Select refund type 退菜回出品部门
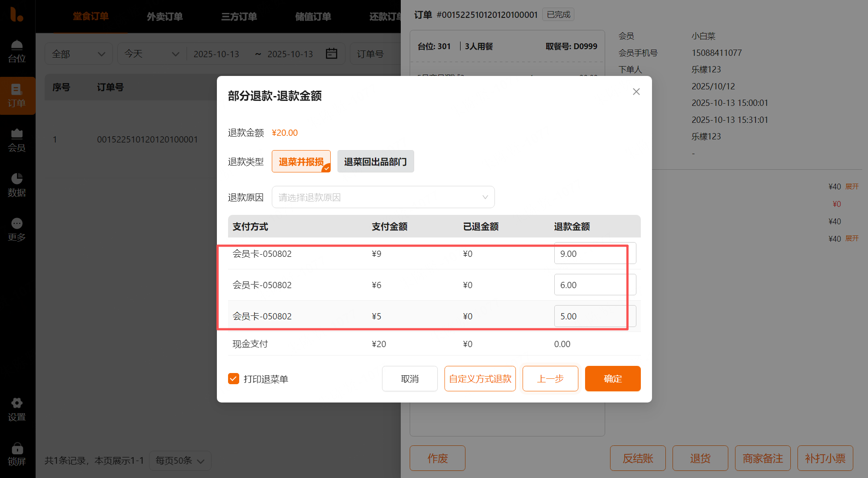The height and width of the screenshot is (478, 868). [375, 161]
